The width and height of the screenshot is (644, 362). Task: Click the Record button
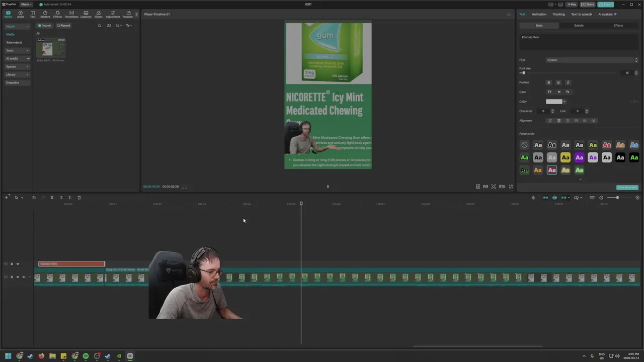pyautogui.click(x=63, y=26)
